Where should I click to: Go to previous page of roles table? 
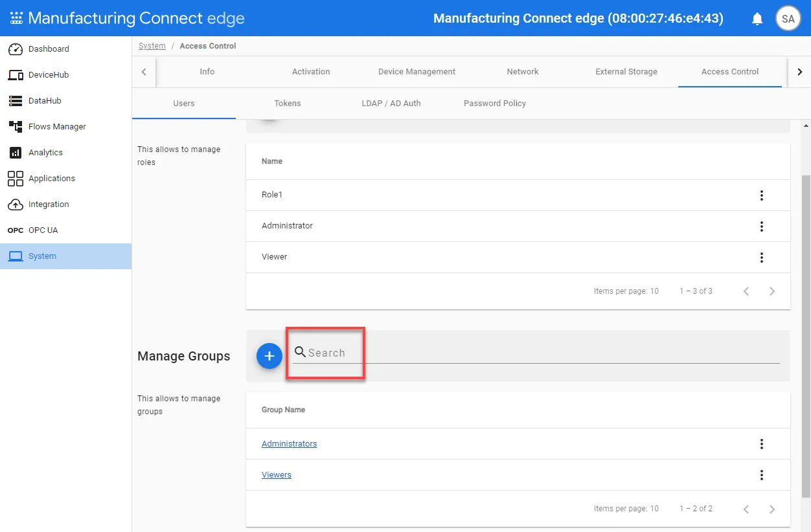(746, 291)
